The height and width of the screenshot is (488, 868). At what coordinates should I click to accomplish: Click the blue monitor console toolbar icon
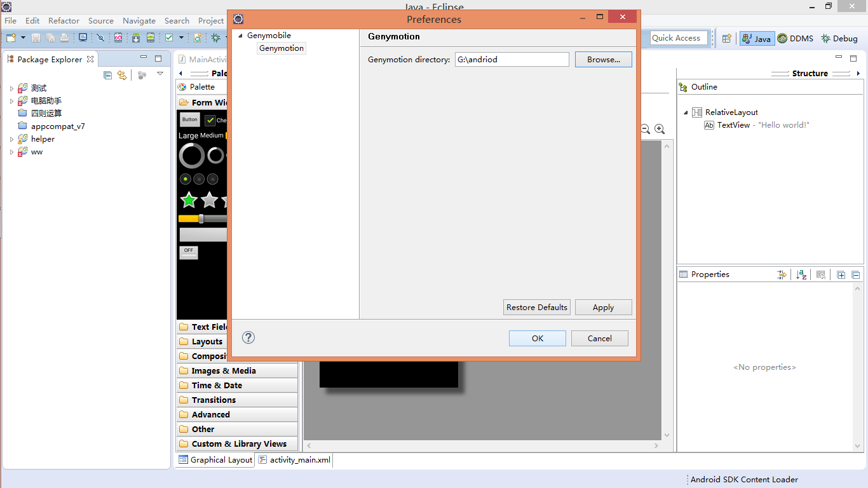click(83, 38)
